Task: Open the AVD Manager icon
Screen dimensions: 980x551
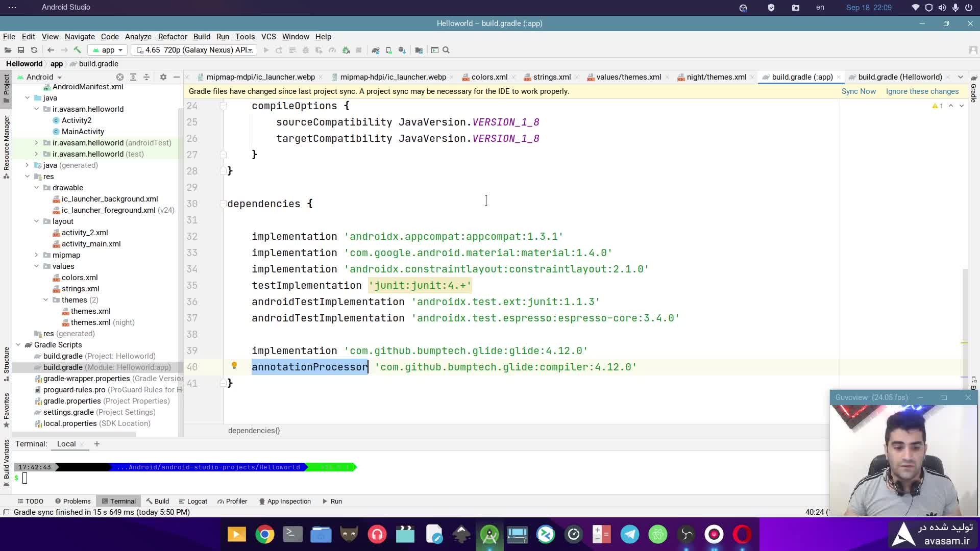Action: 389,50
